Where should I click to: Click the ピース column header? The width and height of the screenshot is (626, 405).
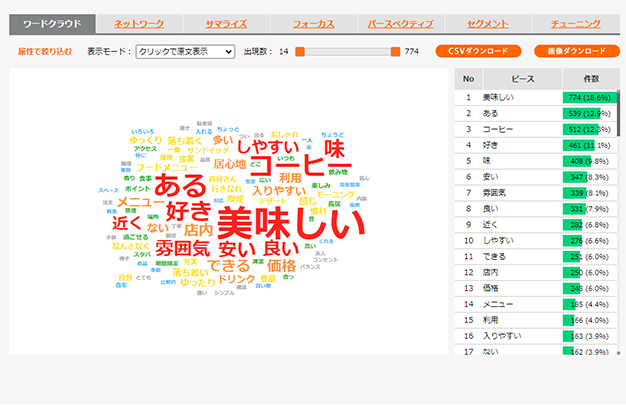click(x=519, y=78)
